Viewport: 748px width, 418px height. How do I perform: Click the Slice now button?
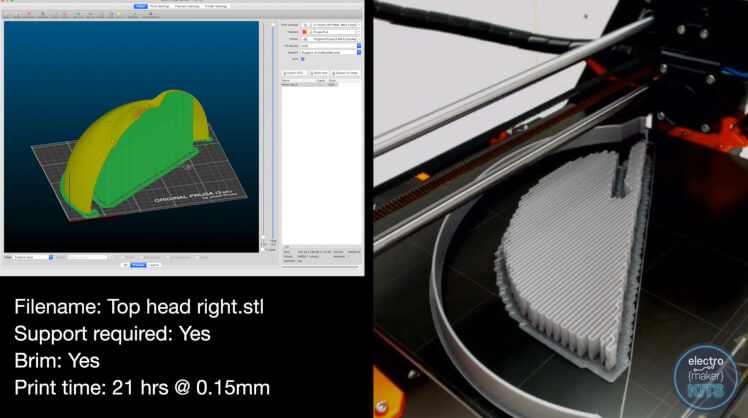click(318, 73)
